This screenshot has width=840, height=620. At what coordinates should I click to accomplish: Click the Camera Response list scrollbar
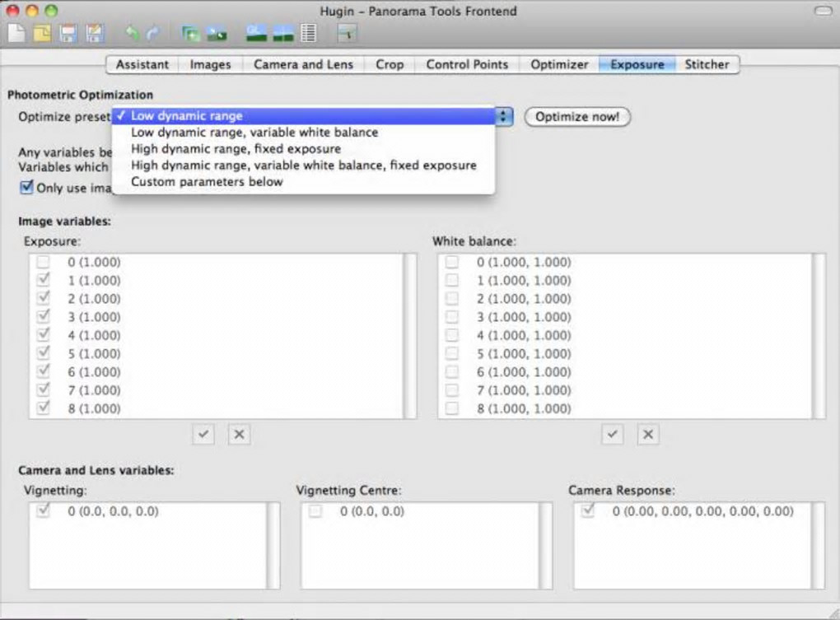819,546
